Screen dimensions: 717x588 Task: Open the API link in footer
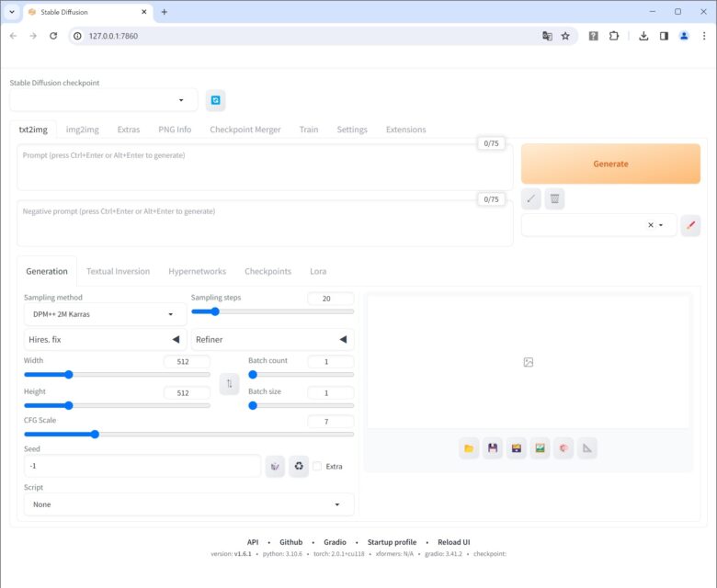(x=253, y=542)
